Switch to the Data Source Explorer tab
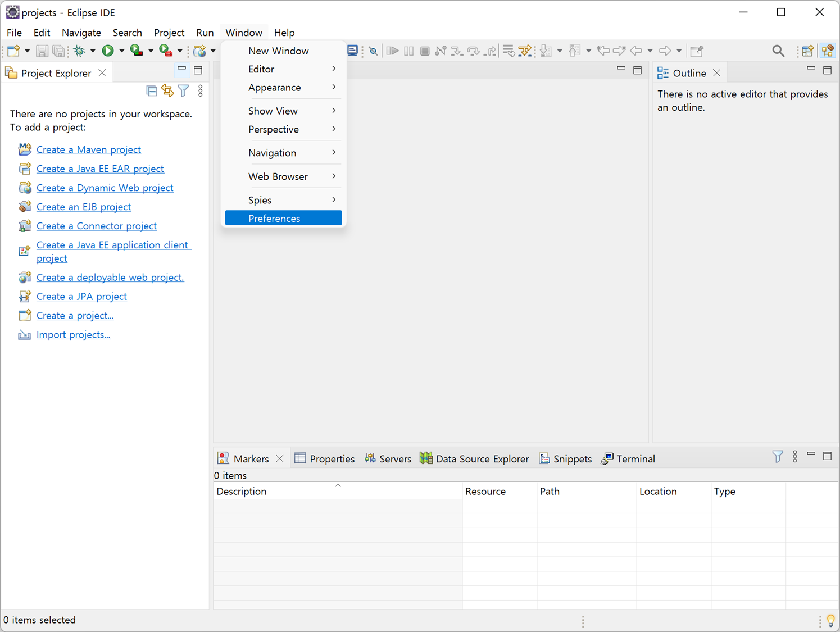840x632 pixels. pyautogui.click(x=475, y=459)
